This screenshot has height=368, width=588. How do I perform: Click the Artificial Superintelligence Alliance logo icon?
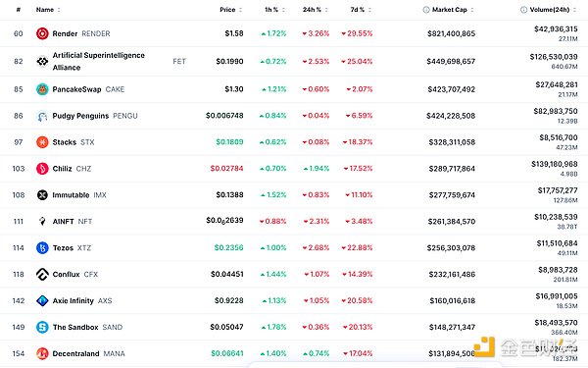click(42, 61)
